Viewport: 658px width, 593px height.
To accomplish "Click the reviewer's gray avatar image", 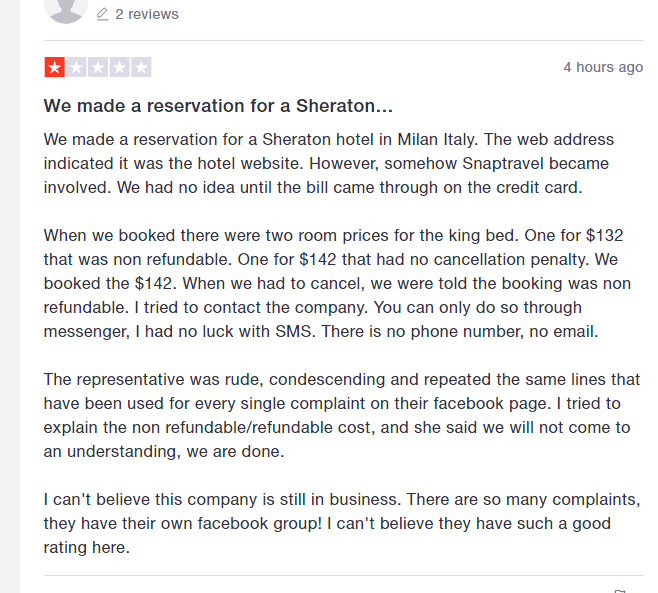I will (x=66, y=10).
